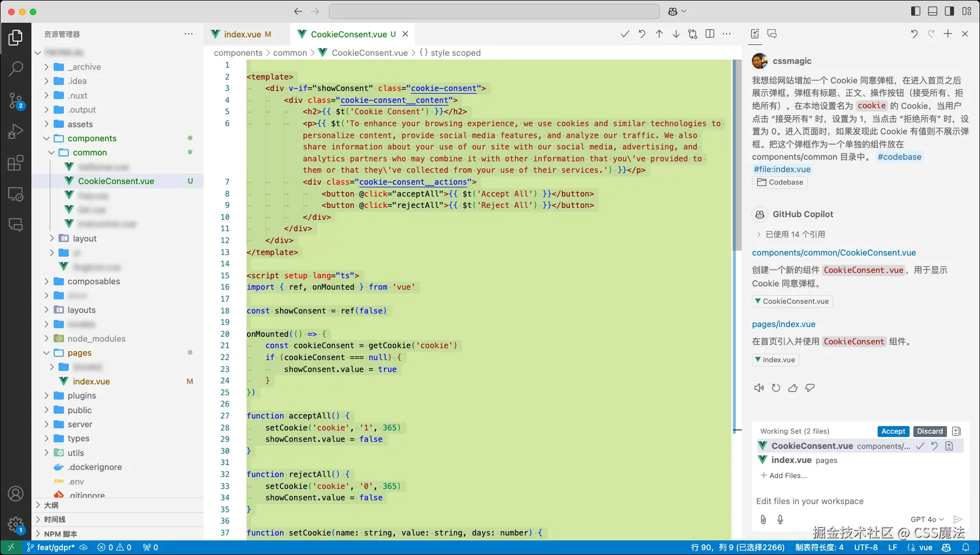Attach a file via the paperclip icon
Screen dimensions: 980x555
763,519
